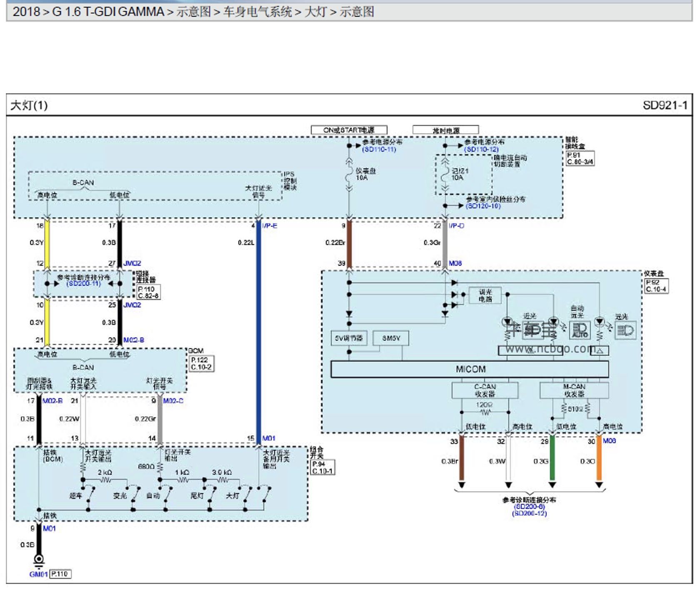This screenshot has height=589, width=700.
Task: Select the M02-C connector label
Action: [x=173, y=400]
